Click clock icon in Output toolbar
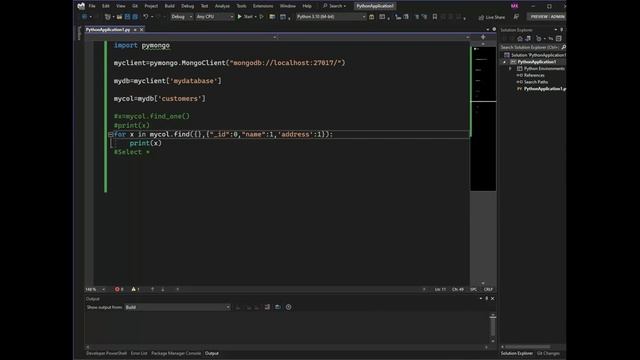This screenshot has height=360, width=640. point(288,307)
